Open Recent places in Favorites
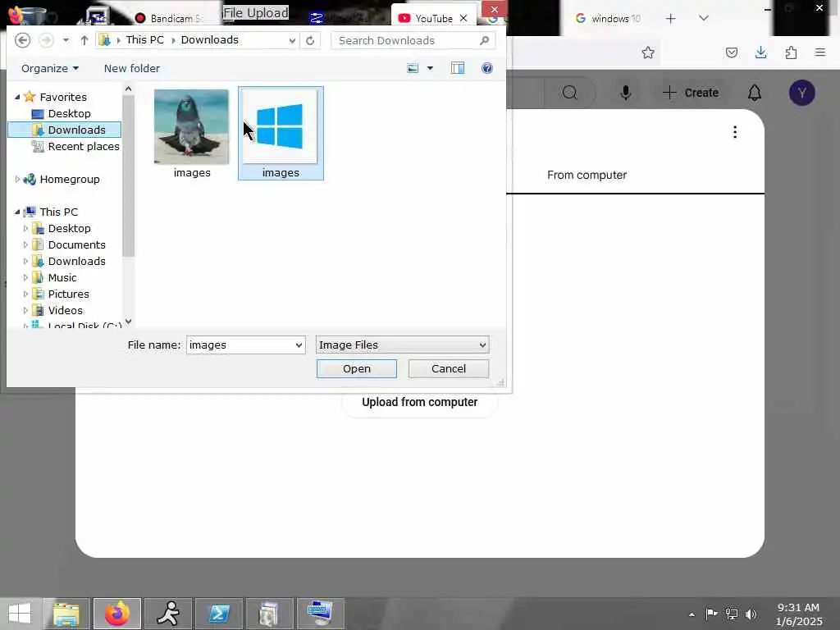 click(75, 146)
